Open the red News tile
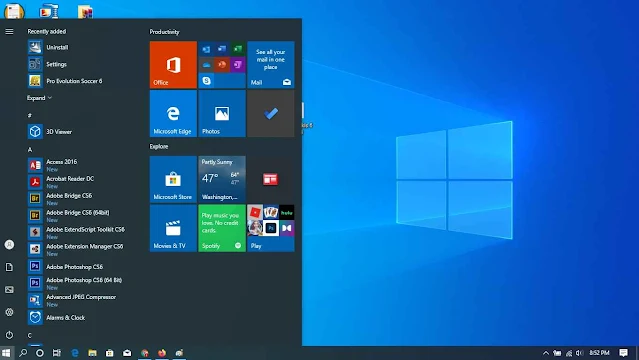This screenshot has width=639, height=360. click(271, 179)
